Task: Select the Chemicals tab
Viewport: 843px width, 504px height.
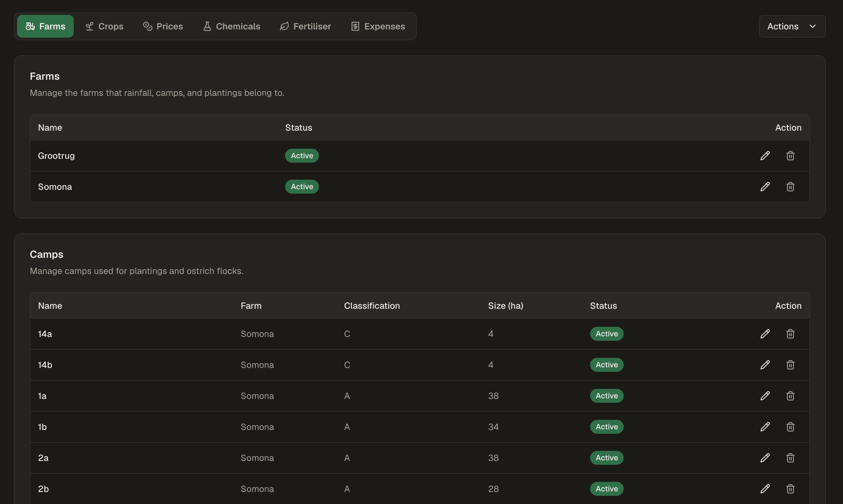Action: tap(231, 26)
